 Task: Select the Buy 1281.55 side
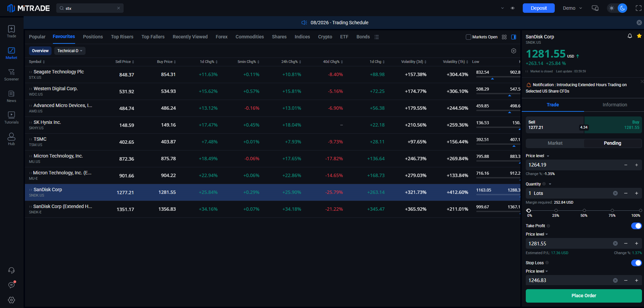pos(613,125)
